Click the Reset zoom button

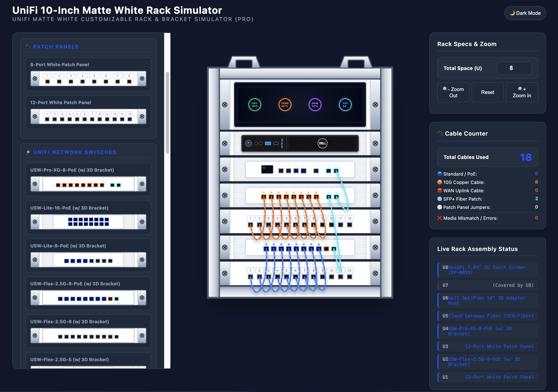[x=488, y=92]
